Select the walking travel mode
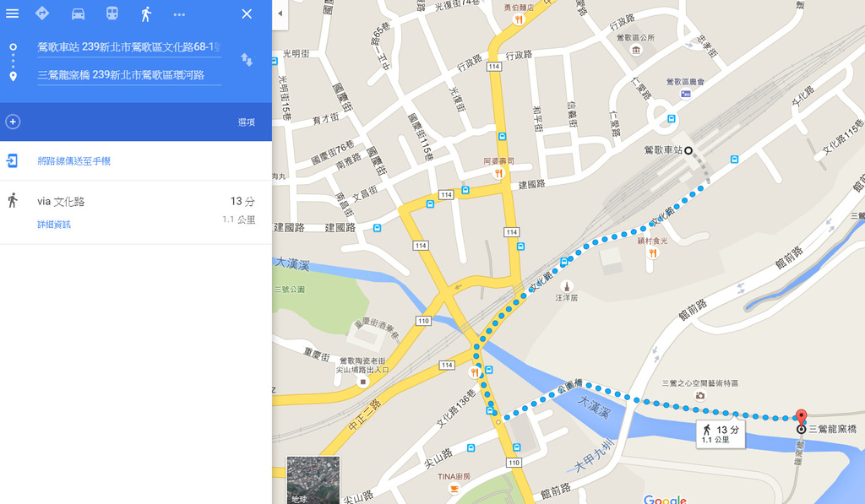 click(x=146, y=14)
